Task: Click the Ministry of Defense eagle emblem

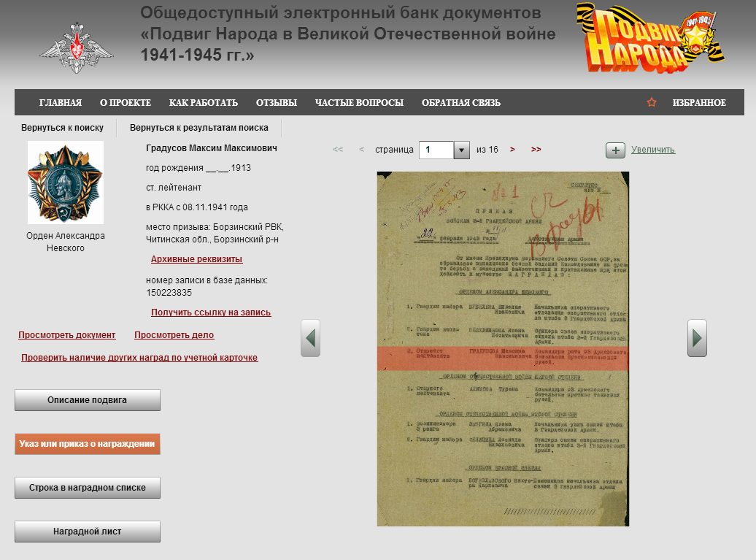Action: pyautogui.click(x=77, y=47)
